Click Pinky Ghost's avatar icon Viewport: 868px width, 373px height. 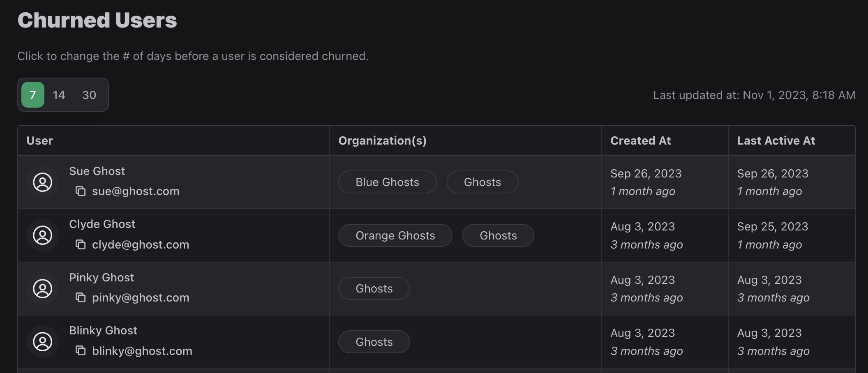[x=43, y=289]
